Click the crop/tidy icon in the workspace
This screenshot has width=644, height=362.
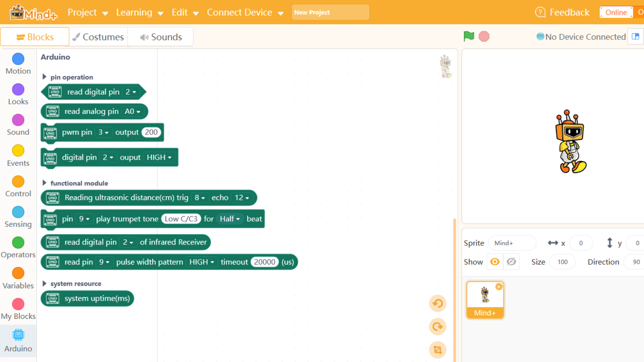pos(438,350)
